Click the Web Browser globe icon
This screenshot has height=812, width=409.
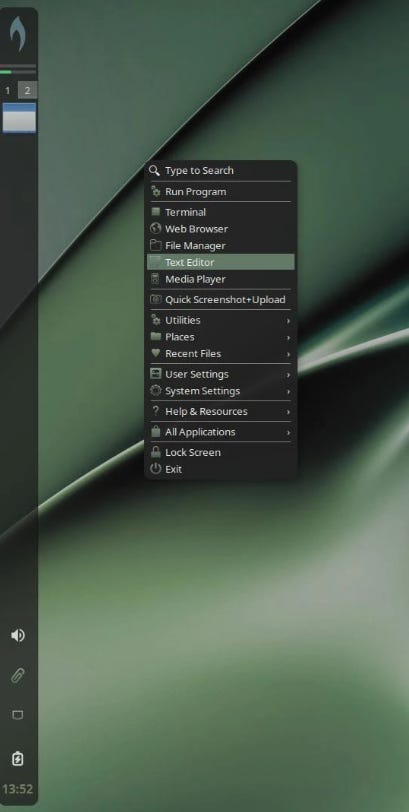click(x=155, y=228)
